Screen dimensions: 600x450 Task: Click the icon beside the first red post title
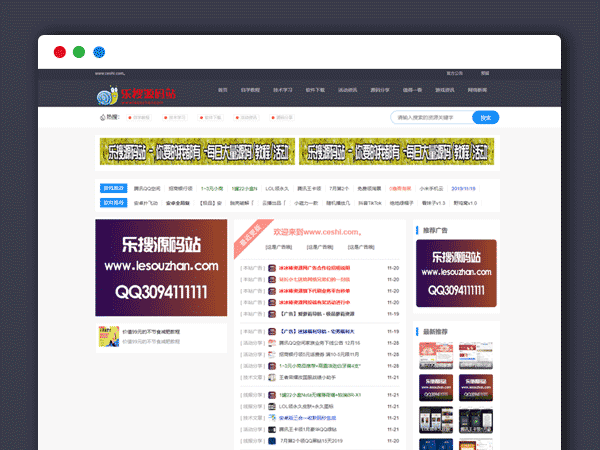(272, 268)
